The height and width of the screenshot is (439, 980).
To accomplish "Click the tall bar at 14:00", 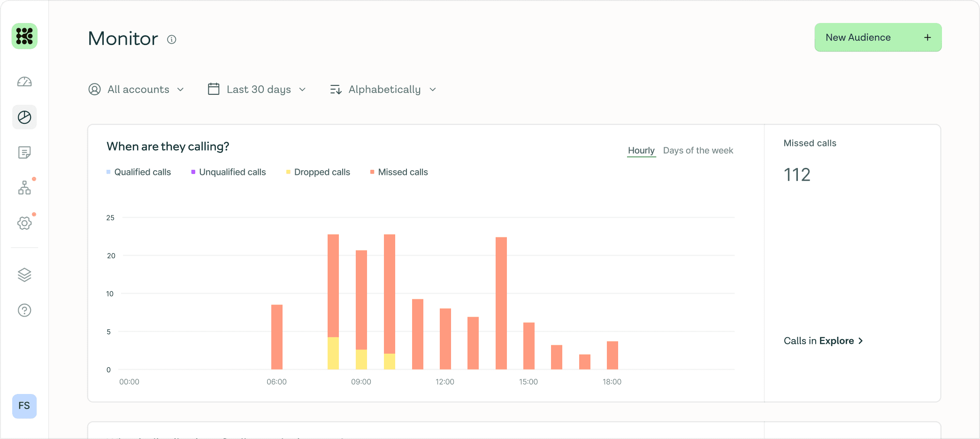I will (501, 303).
